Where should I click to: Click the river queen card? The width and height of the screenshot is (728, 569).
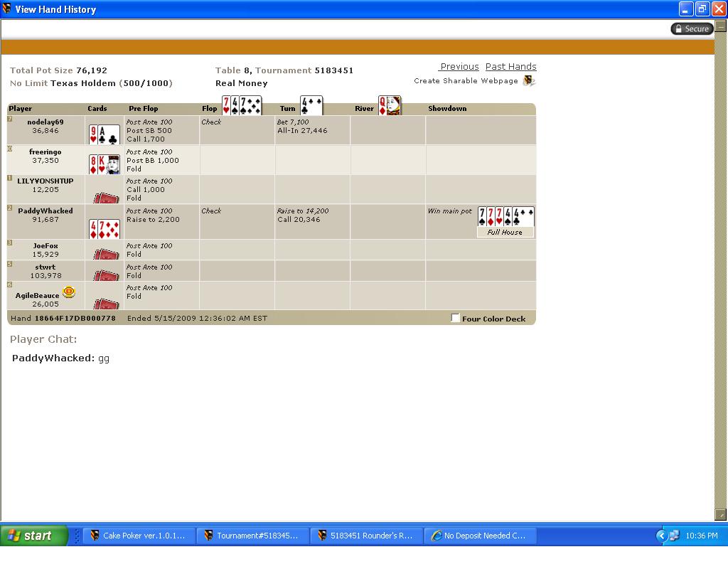(389, 105)
